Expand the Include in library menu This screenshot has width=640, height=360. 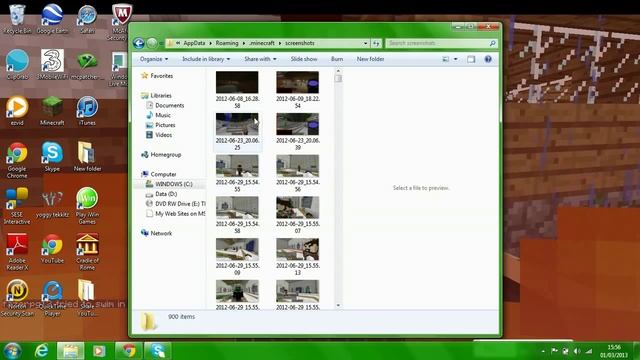pos(206,59)
